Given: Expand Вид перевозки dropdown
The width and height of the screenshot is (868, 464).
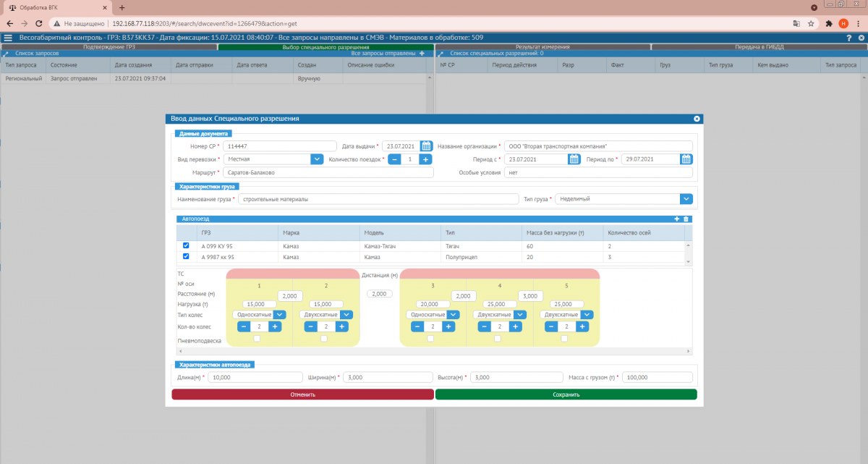Looking at the screenshot, I should pyautogui.click(x=316, y=159).
